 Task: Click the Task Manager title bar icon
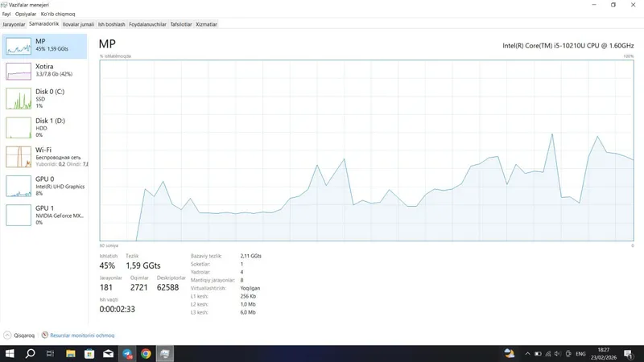point(4,5)
